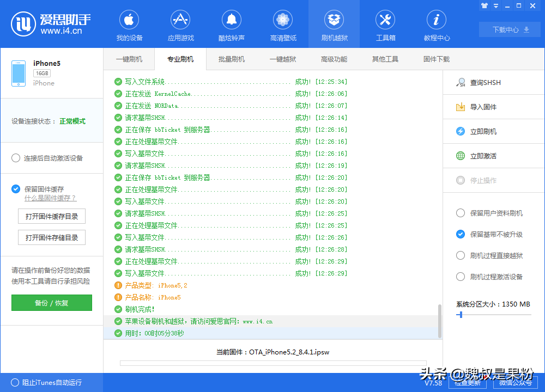Switch to 高级功能 tab
Image resolution: width=545 pixels, height=392 pixels.
coord(334,59)
